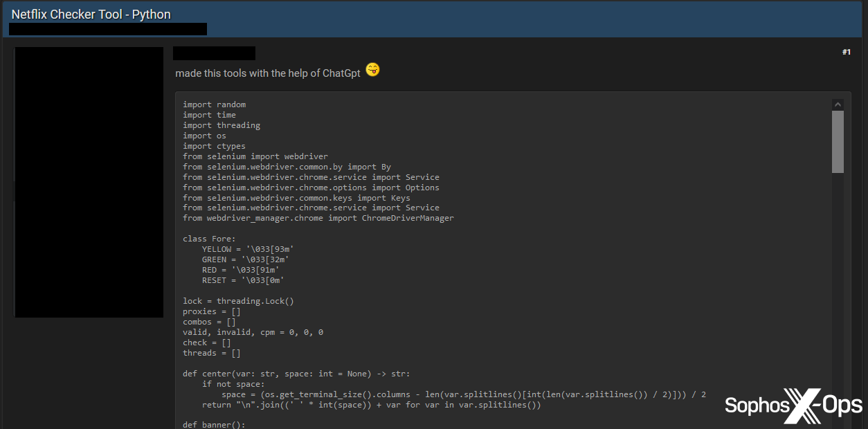
Task: Click the proxies empty list assignment
Action: pos(211,311)
